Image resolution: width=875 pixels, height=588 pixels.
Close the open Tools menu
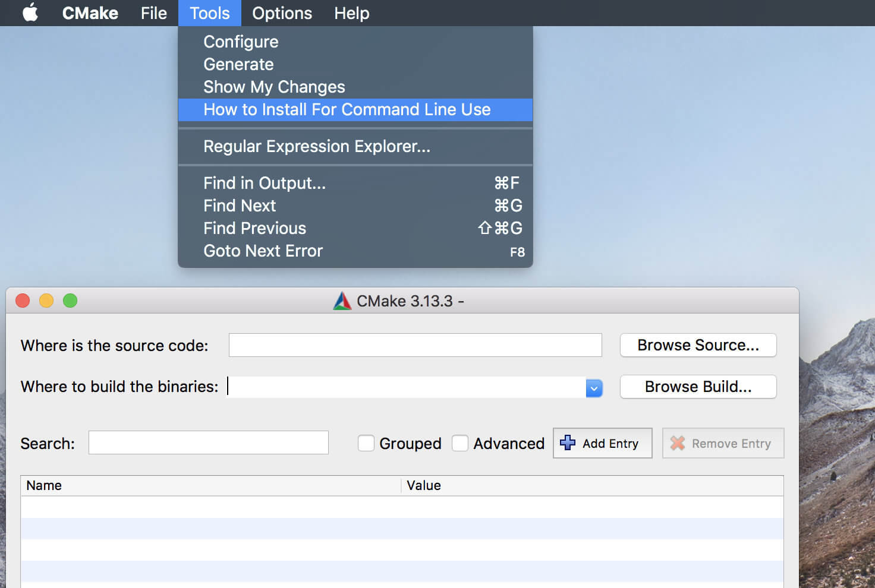coord(210,13)
